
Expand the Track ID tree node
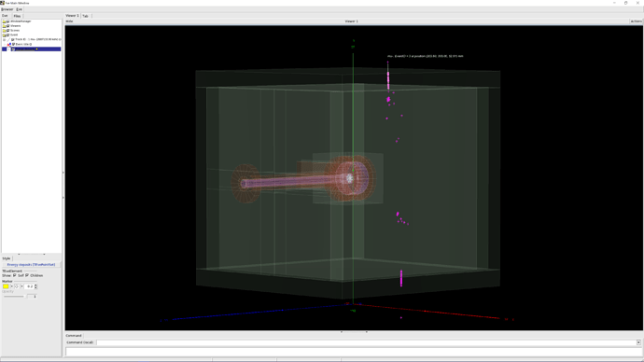point(4,39)
